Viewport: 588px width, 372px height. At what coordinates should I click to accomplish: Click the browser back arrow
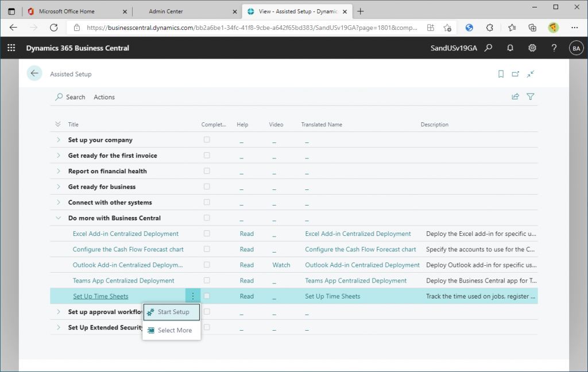click(14, 28)
